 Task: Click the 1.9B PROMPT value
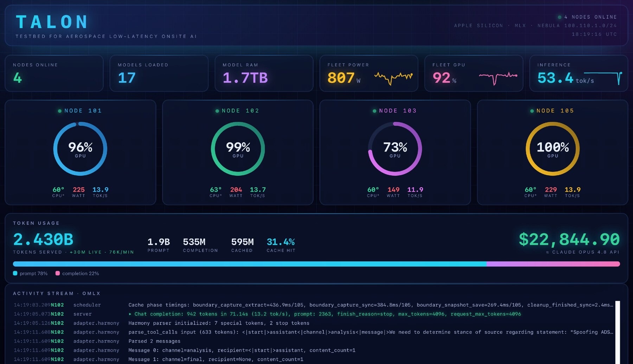point(159,242)
